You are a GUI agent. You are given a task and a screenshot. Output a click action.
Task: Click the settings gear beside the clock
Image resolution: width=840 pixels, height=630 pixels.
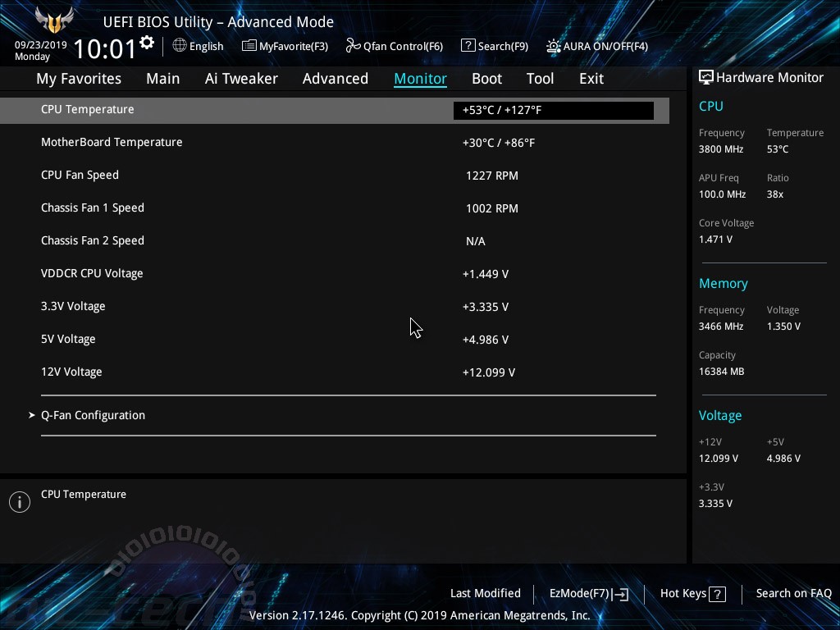[x=147, y=43]
